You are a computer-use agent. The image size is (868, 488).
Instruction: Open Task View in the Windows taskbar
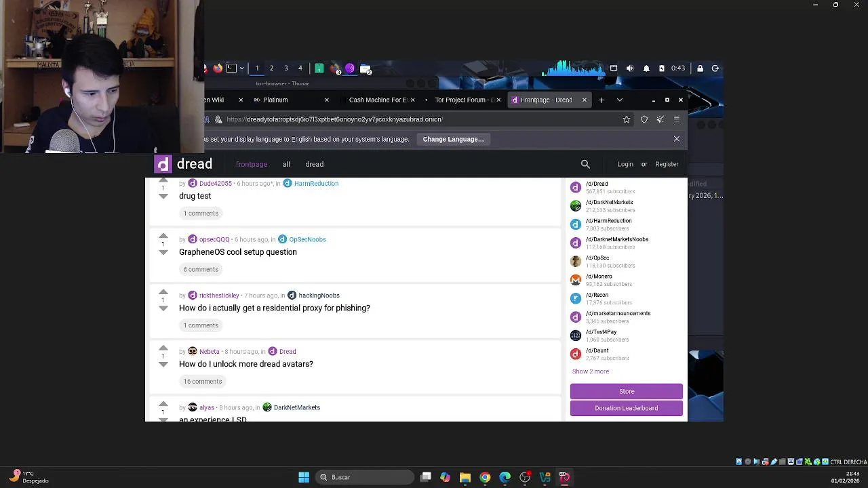pos(425,477)
